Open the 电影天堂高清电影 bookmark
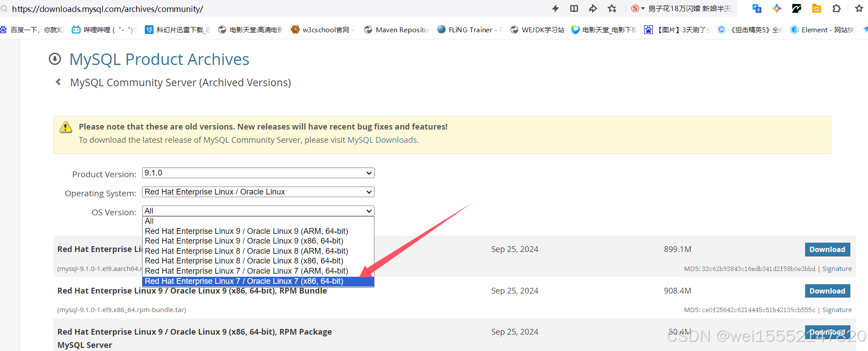Viewport: 868px width, 351px height. pyautogui.click(x=251, y=30)
